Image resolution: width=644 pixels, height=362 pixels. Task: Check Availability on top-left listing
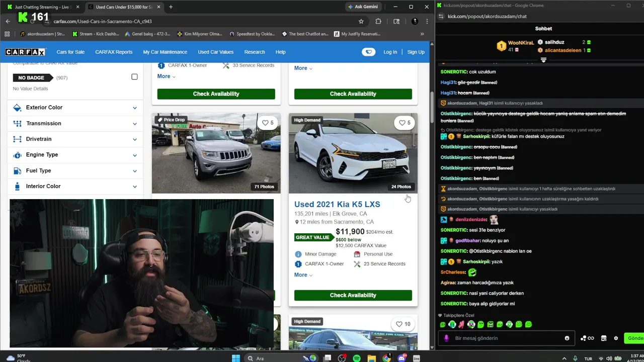pyautogui.click(x=216, y=94)
